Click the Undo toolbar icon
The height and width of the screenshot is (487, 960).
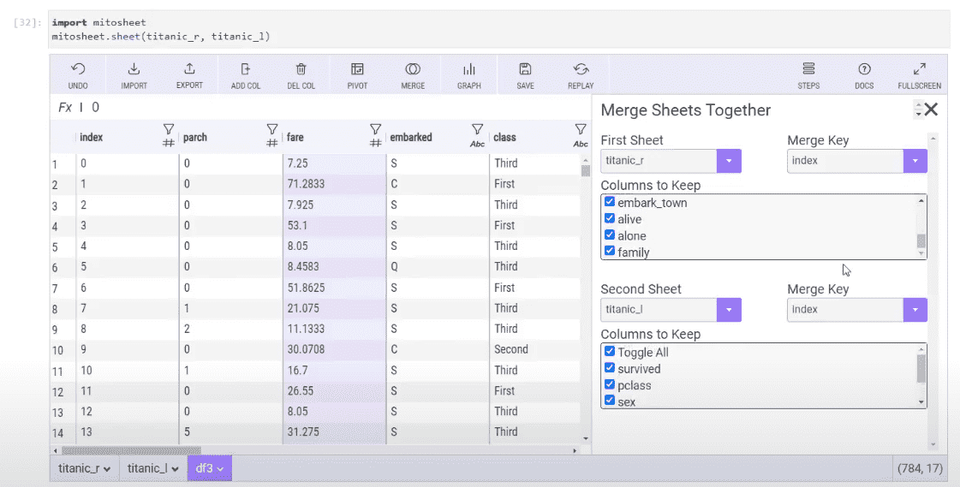pyautogui.click(x=78, y=69)
